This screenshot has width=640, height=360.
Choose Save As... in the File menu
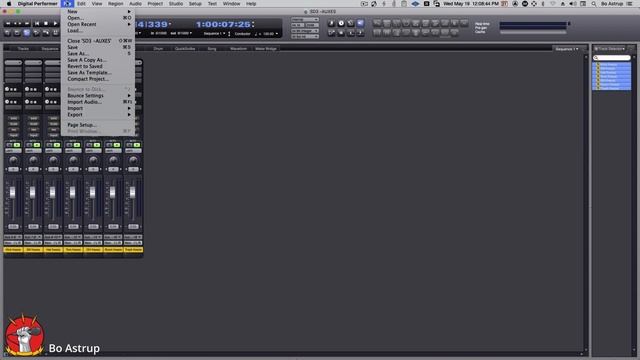pos(98,53)
